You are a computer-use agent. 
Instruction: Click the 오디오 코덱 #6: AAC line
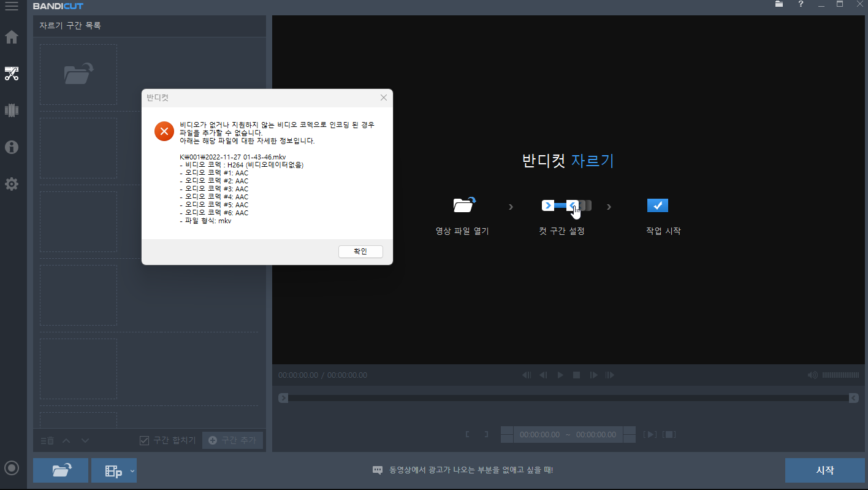(214, 213)
